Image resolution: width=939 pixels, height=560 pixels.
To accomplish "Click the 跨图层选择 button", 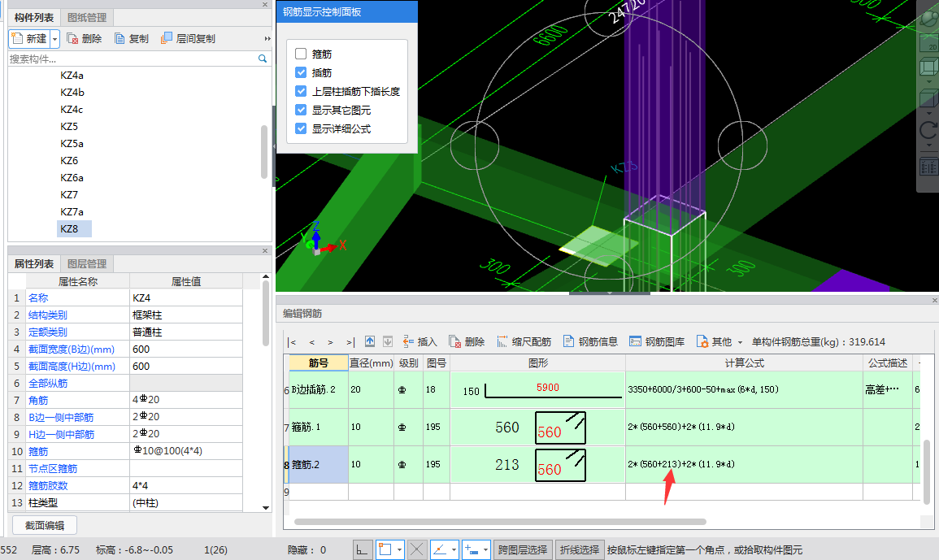I will pyautogui.click(x=522, y=549).
